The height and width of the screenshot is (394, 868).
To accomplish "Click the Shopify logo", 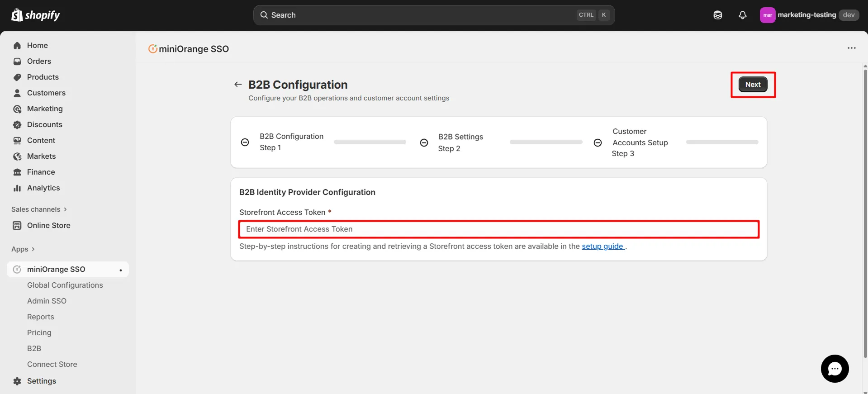I will coord(35,15).
